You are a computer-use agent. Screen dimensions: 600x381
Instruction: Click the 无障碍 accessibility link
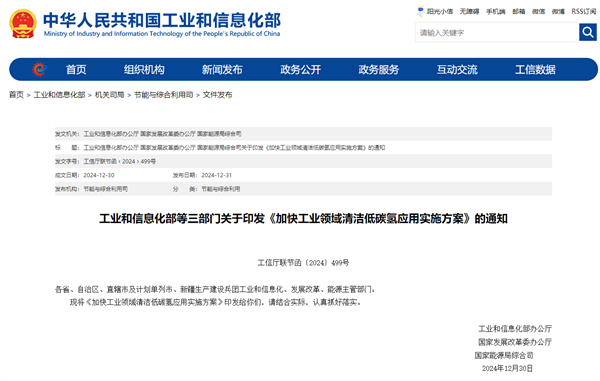click(470, 11)
